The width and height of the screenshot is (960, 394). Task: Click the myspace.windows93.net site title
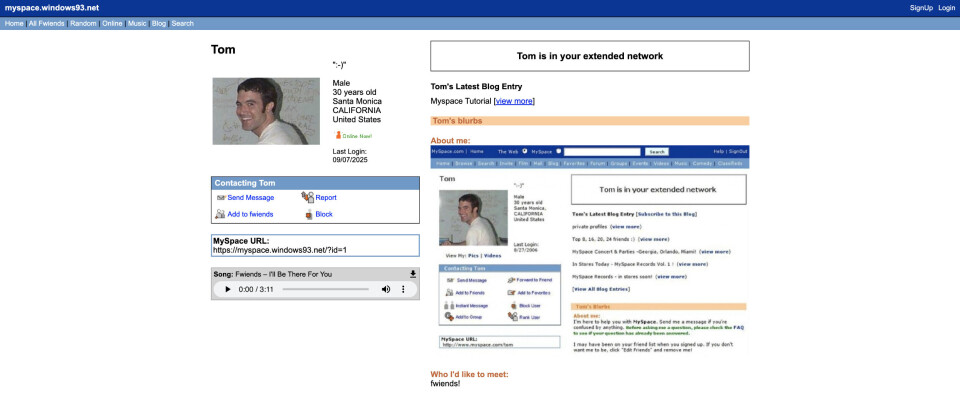coord(51,8)
